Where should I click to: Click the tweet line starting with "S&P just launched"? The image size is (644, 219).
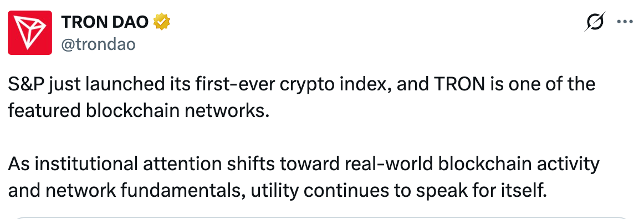click(301, 84)
